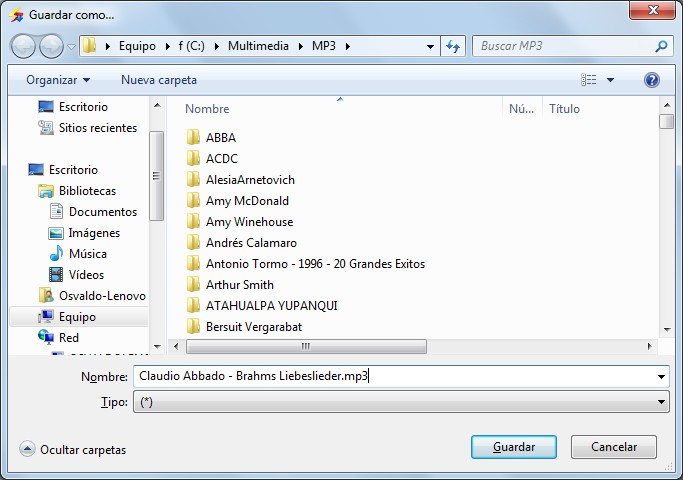Viewport: 683px width, 480px height.
Task: Click file list scrollbar up arrow
Action: 666,105
